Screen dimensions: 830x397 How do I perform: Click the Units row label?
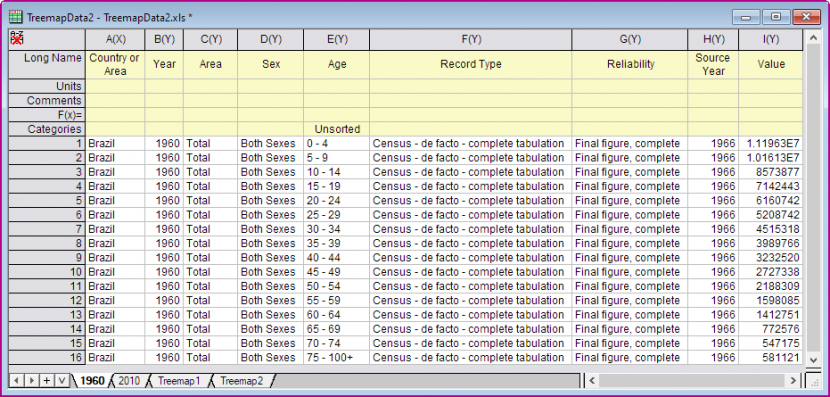coord(47,86)
